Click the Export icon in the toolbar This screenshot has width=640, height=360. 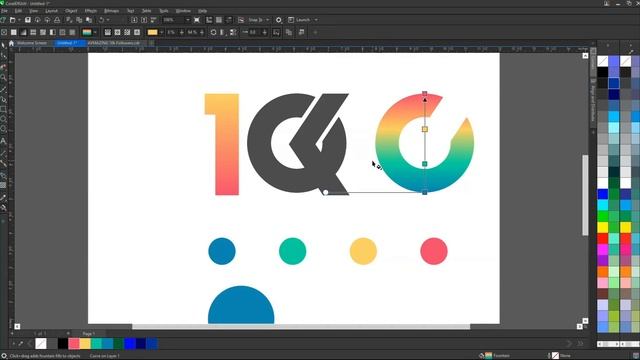click(144, 20)
